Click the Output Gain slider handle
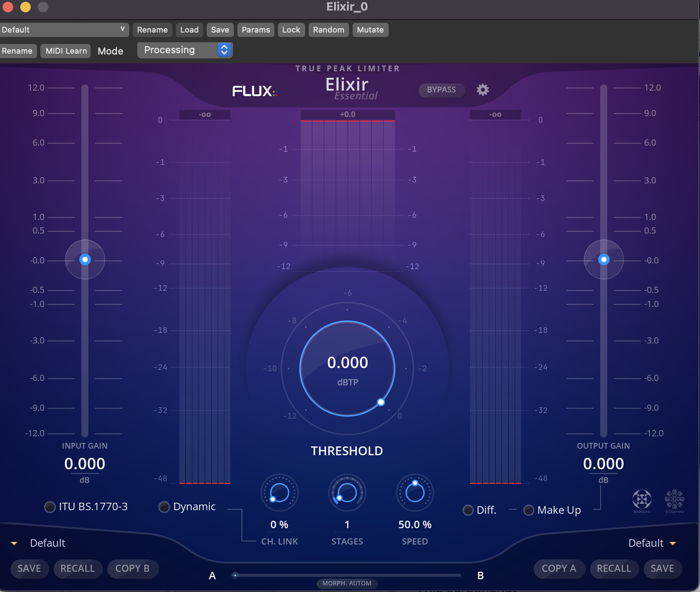This screenshot has width=700, height=592. click(x=604, y=259)
